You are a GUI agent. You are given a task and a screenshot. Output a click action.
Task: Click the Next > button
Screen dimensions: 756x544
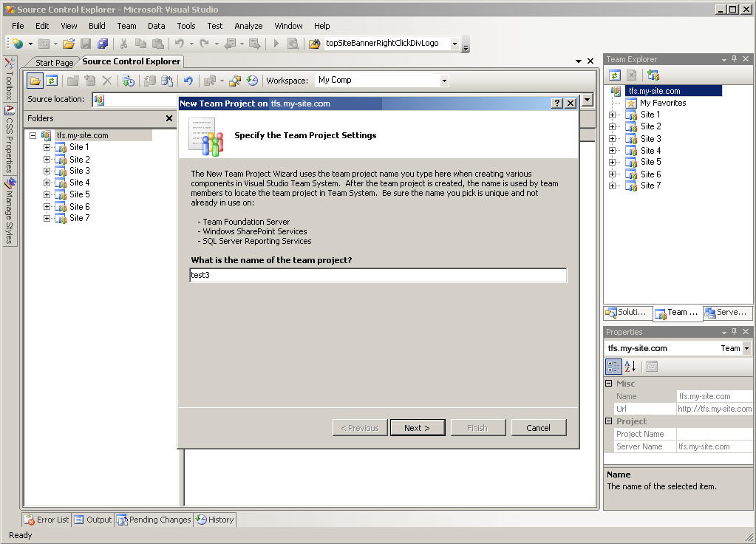coord(418,428)
